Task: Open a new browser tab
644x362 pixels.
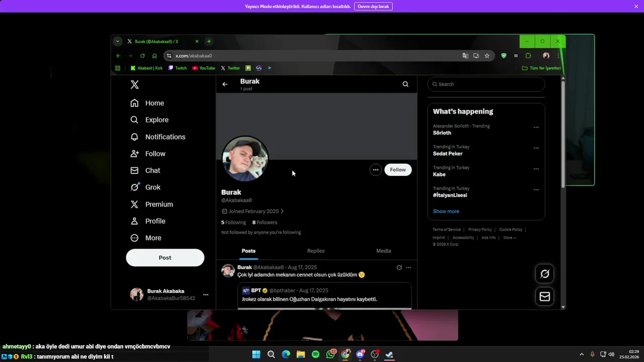Action: (x=209, y=41)
